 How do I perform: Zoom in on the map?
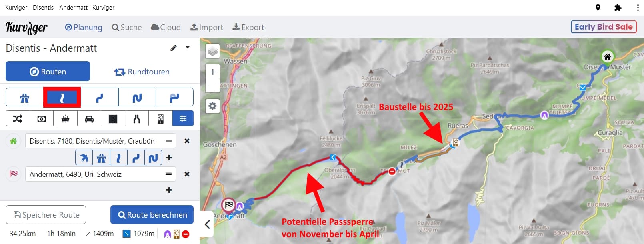click(213, 72)
